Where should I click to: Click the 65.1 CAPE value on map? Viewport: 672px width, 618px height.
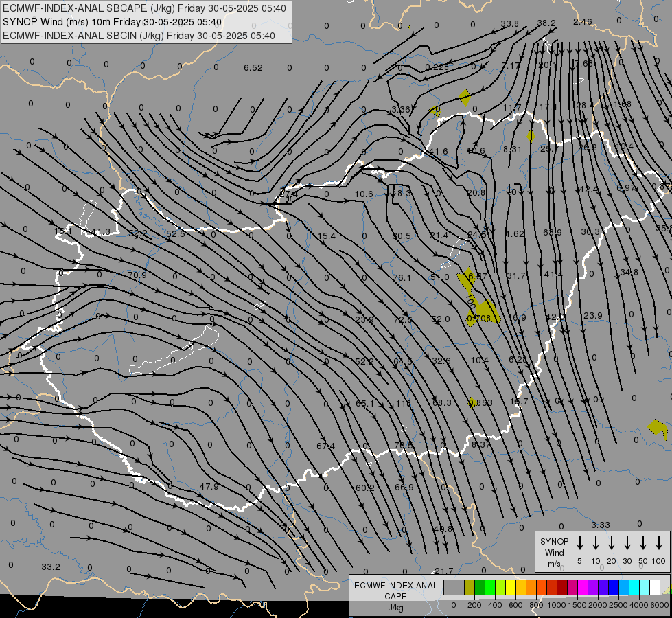tap(364, 403)
